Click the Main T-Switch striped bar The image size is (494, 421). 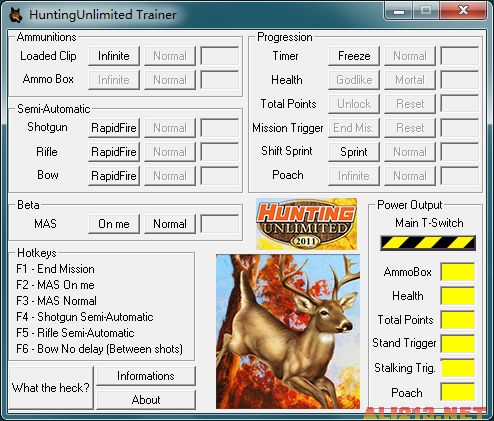(428, 243)
